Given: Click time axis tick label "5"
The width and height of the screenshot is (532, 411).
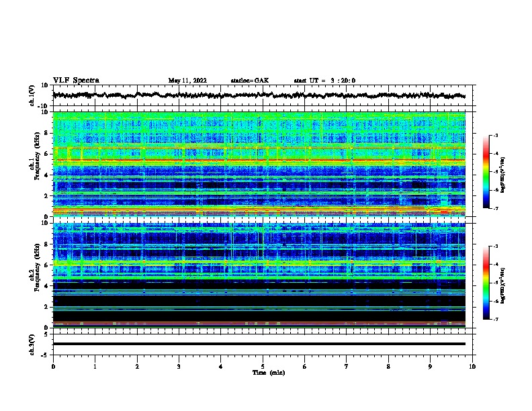Looking at the screenshot, I should [x=263, y=366].
